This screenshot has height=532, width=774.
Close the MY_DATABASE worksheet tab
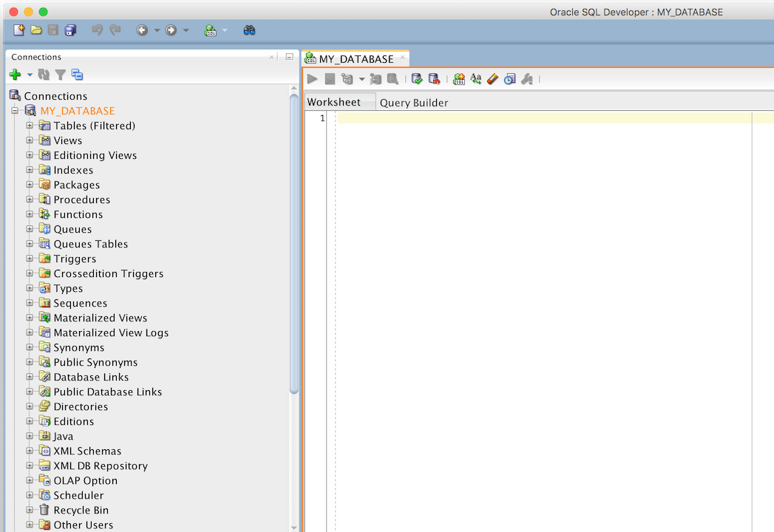coord(403,57)
